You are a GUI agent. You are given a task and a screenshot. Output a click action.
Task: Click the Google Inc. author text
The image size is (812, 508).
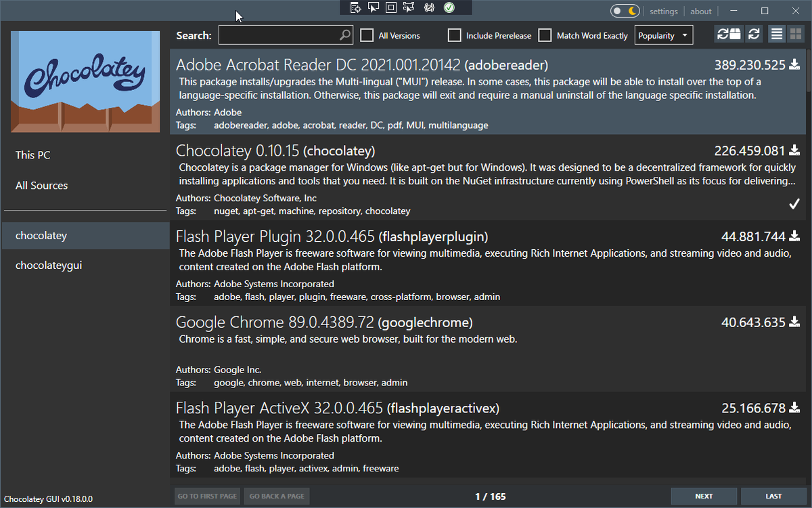(x=238, y=370)
